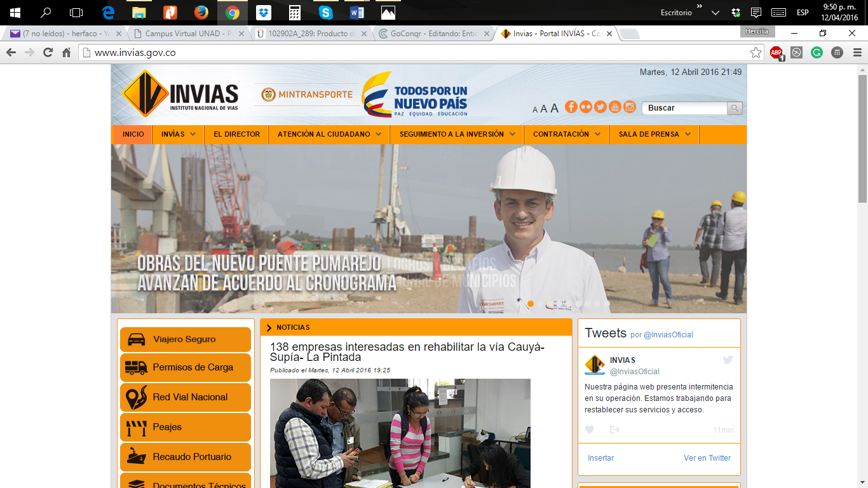Open the Grammarly extension icon

tap(817, 53)
